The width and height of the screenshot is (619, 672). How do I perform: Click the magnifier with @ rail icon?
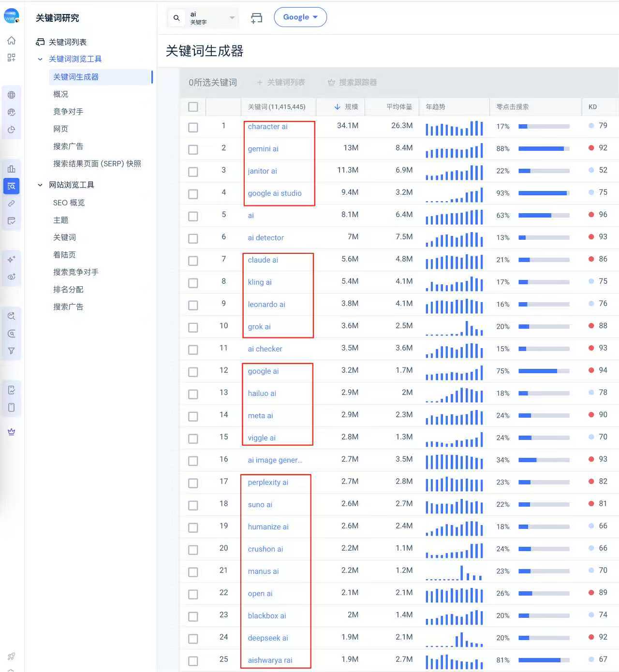(x=12, y=333)
